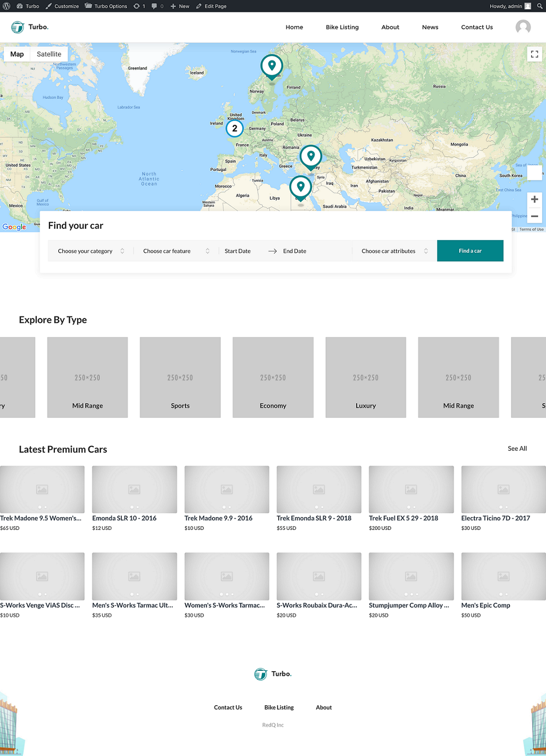The image size is (546, 756).
Task: Click the map marker over Norway
Action: tap(272, 66)
